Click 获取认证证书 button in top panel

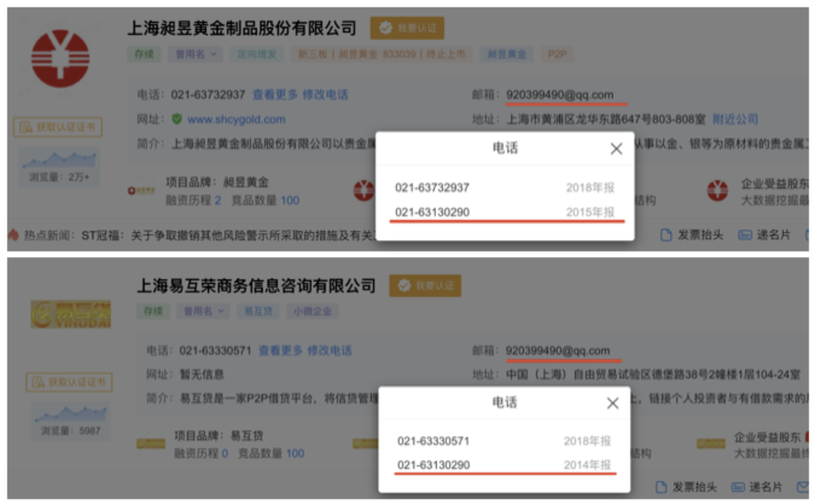click(x=58, y=127)
